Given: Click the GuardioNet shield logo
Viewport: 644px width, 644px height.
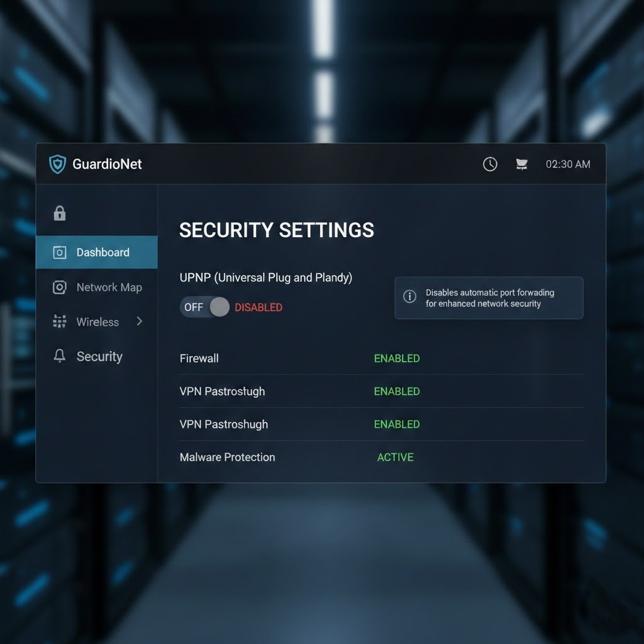Looking at the screenshot, I should 57,164.
